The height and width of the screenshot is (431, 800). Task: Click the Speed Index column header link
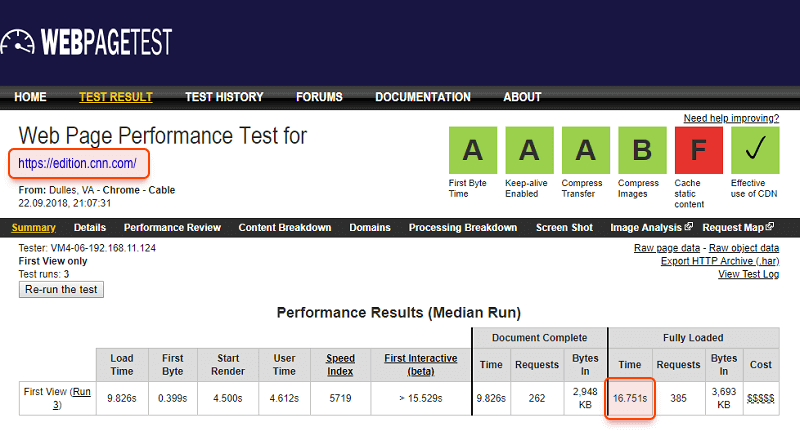[340, 365]
